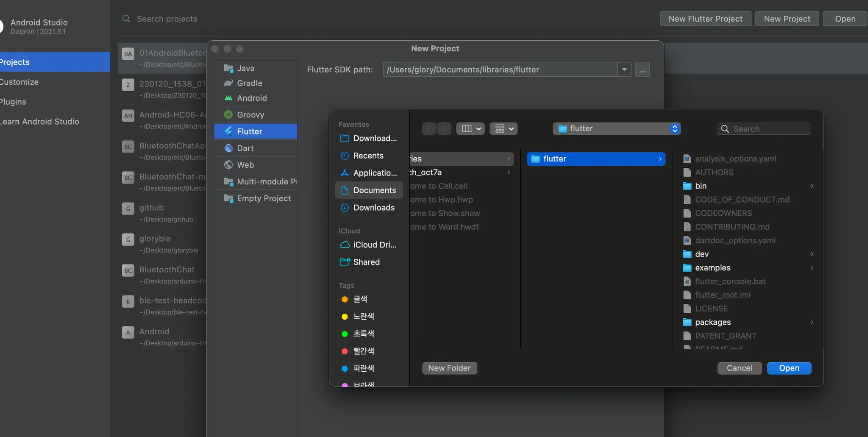Click the dev folder icon

pos(687,254)
